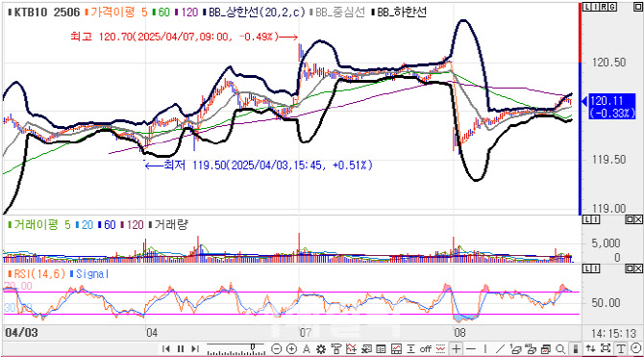Screen dimensions: 644x357
Task: Pause chart playback
Action: [181, 348]
